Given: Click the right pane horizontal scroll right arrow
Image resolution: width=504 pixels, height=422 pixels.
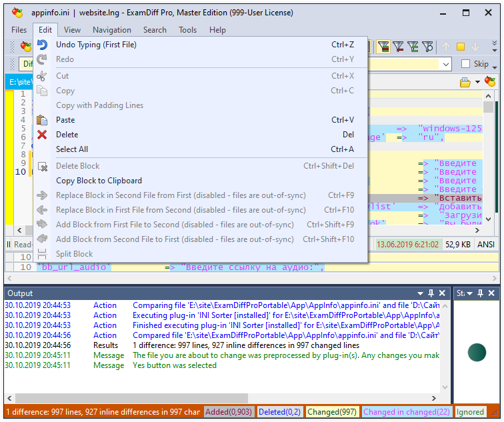Looking at the screenshot, I should (x=477, y=231).
